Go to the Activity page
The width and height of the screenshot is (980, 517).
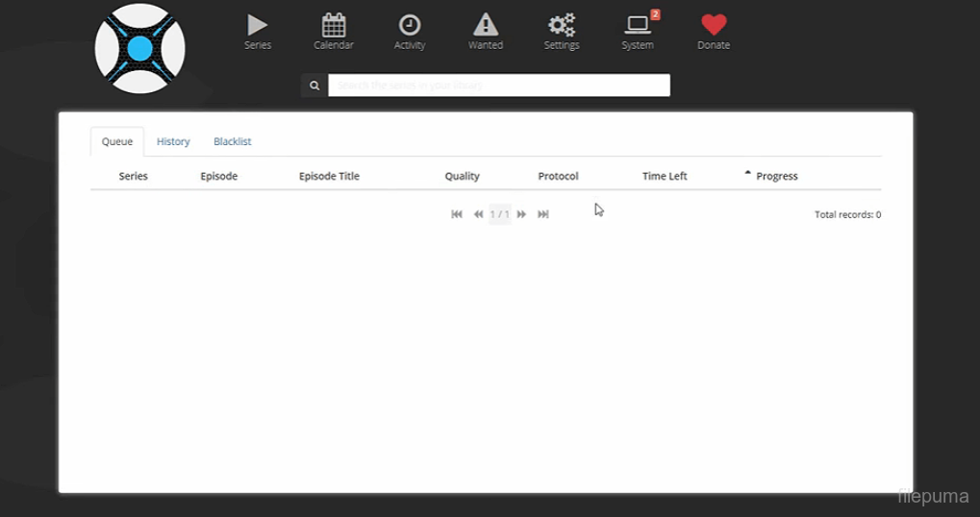tap(410, 31)
